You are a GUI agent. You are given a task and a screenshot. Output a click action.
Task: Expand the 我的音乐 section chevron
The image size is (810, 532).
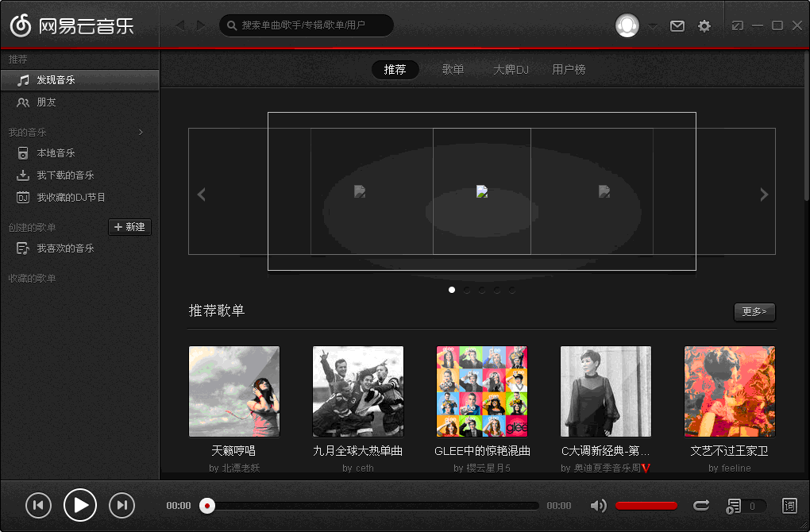pyautogui.click(x=141, y=132)
